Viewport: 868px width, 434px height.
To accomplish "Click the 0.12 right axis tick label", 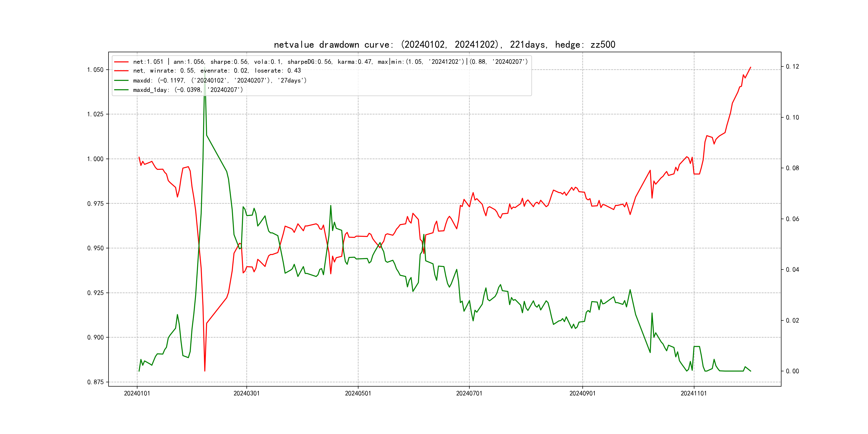I will pyautogui.click(x=792, y=67).
